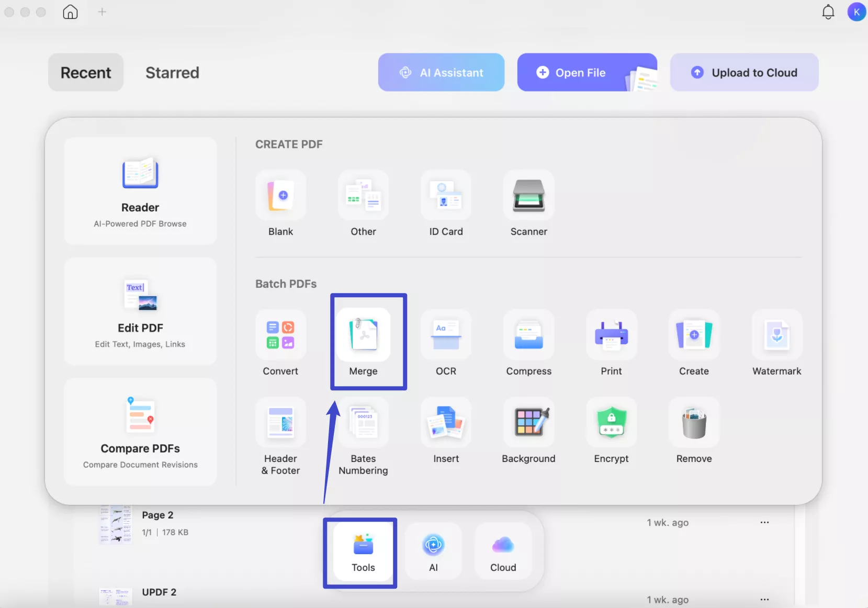Open the Compress PDFs tool

(529, 335)
